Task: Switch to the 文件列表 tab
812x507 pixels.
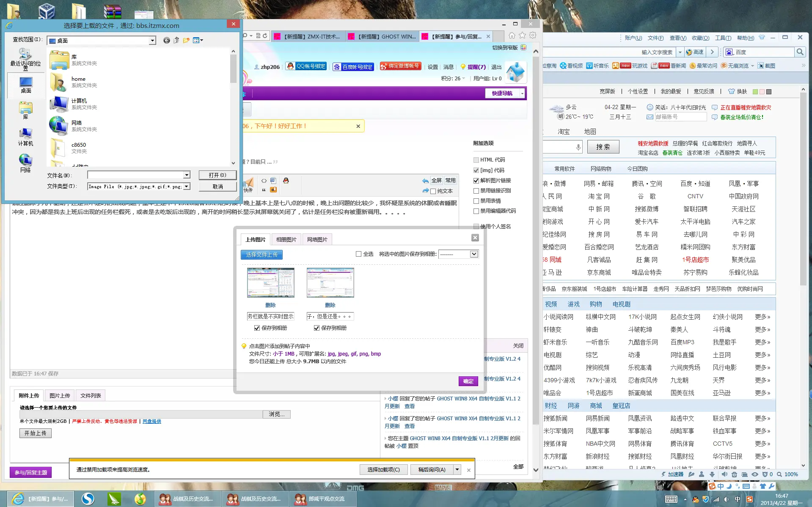Action: point(91,396)
